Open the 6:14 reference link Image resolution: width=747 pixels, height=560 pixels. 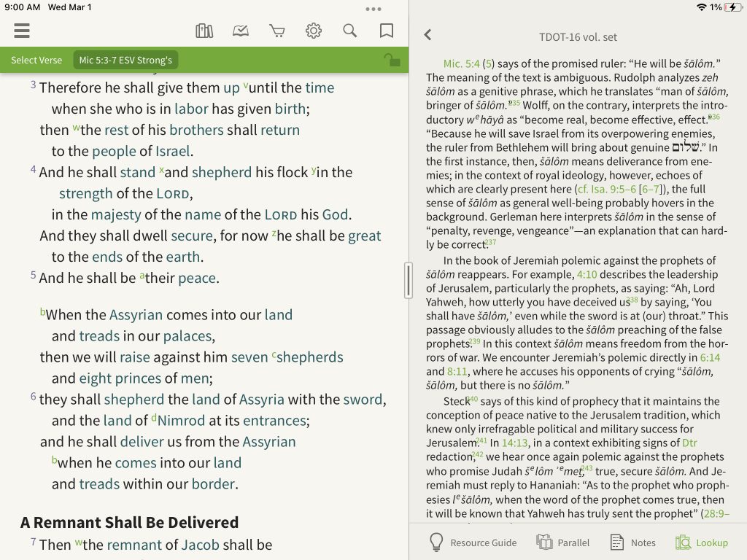coord(710,357)
